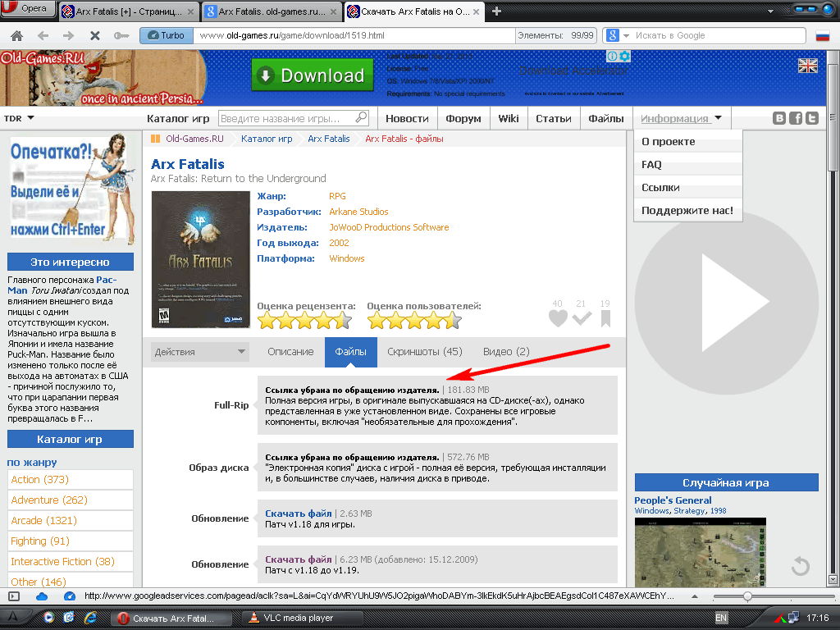
Task: Open a new tab with plus button
Action: point(496,11)
